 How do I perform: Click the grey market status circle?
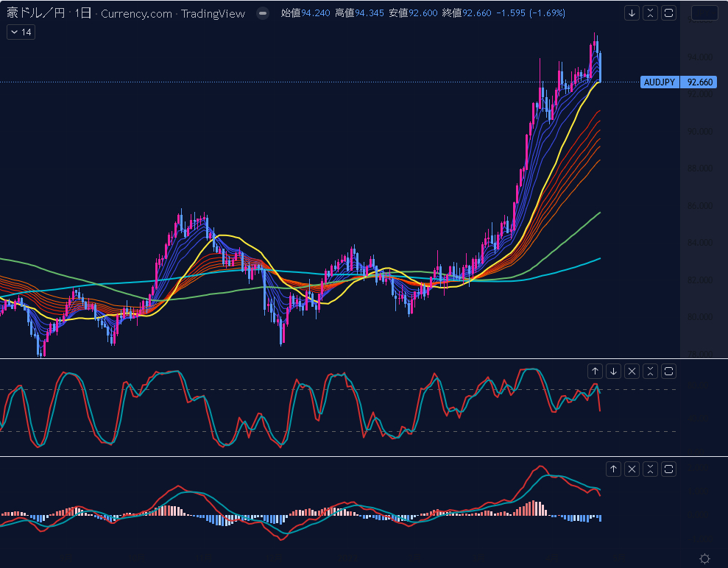263,13
